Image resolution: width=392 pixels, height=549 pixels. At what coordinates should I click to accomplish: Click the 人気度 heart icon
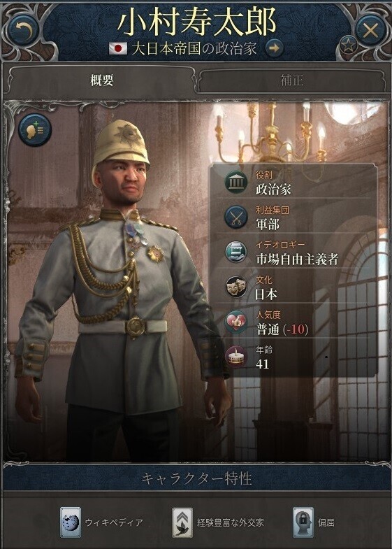236,322
